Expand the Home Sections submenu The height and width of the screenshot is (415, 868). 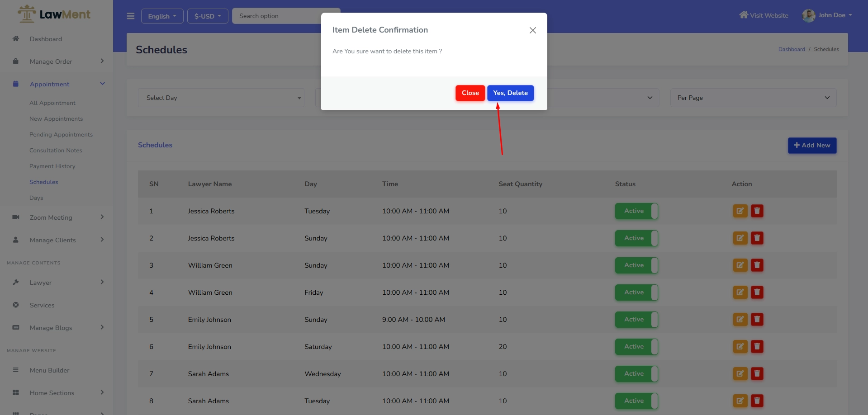[x=57, y=393]
